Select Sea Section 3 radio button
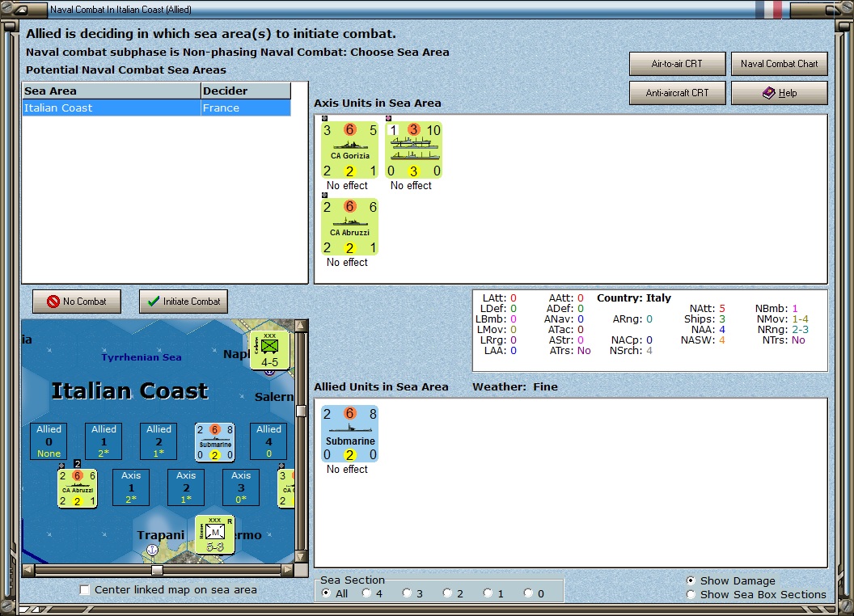The image size is (854, 616). (x=407, y=593)
